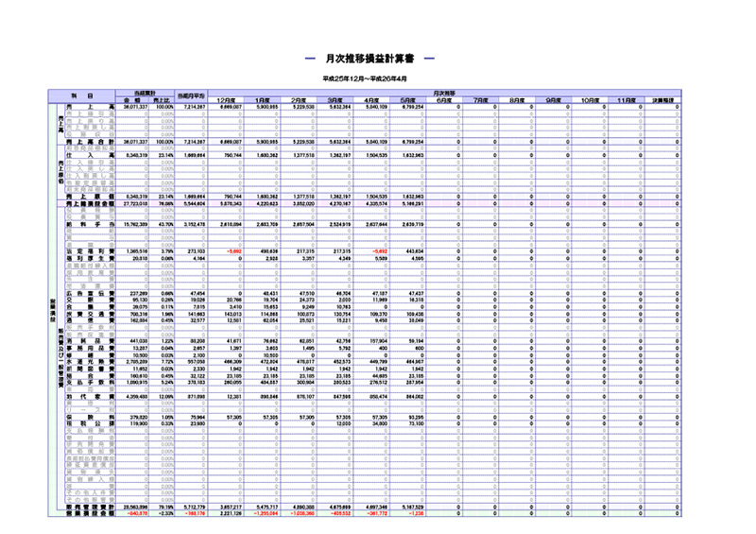Select the date range 平成25年12月～平成26年4月
This screenshot has width=756, height=534.
365,78
